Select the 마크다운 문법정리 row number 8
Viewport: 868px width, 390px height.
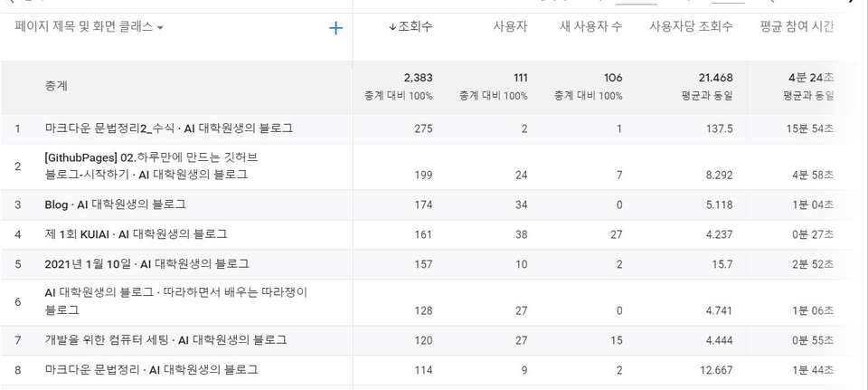151,370
